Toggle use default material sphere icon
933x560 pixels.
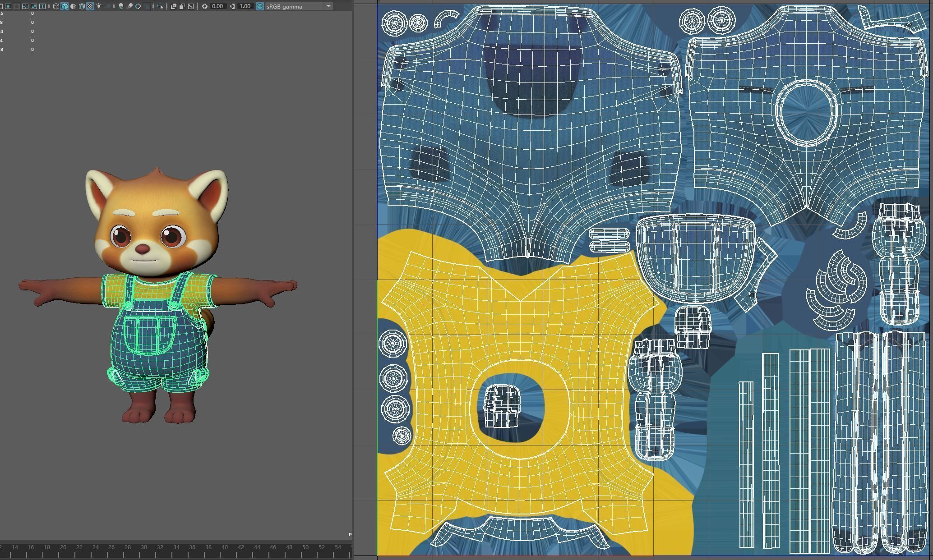tap(73, 6)
